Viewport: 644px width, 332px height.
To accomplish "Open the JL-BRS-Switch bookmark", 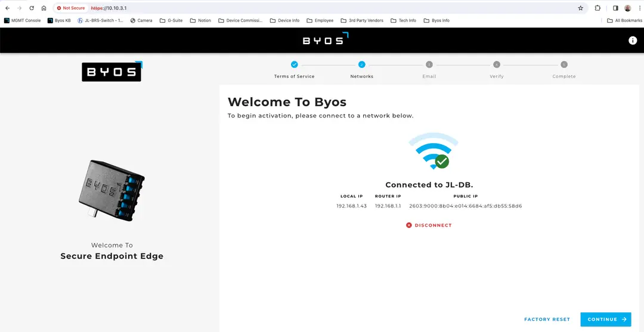I will click(x=100, y=20).
